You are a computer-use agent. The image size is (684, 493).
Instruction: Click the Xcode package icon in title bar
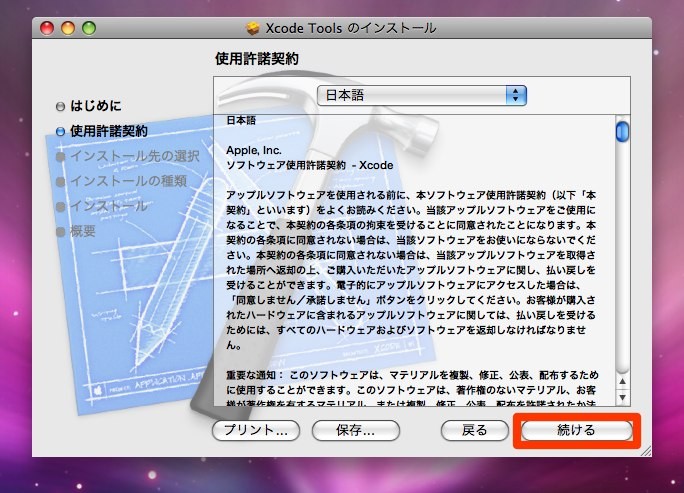pyautogui.click(x=253, y=28)
